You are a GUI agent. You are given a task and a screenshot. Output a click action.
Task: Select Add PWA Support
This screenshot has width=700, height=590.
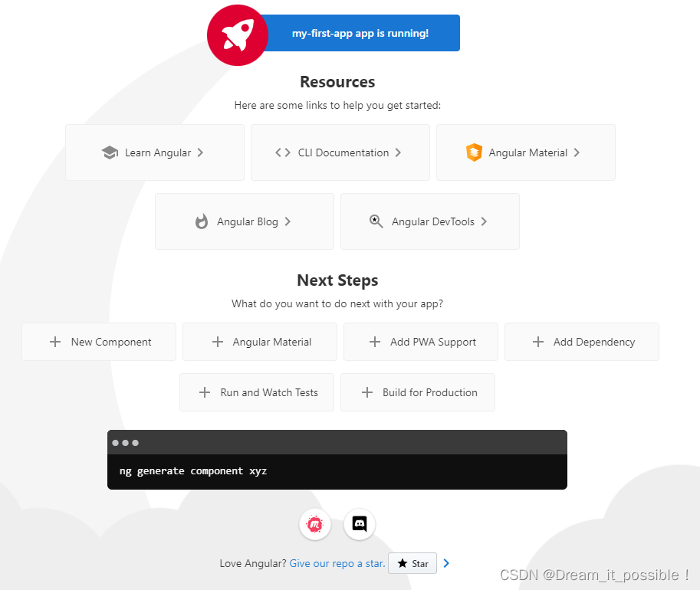point(420,341)
